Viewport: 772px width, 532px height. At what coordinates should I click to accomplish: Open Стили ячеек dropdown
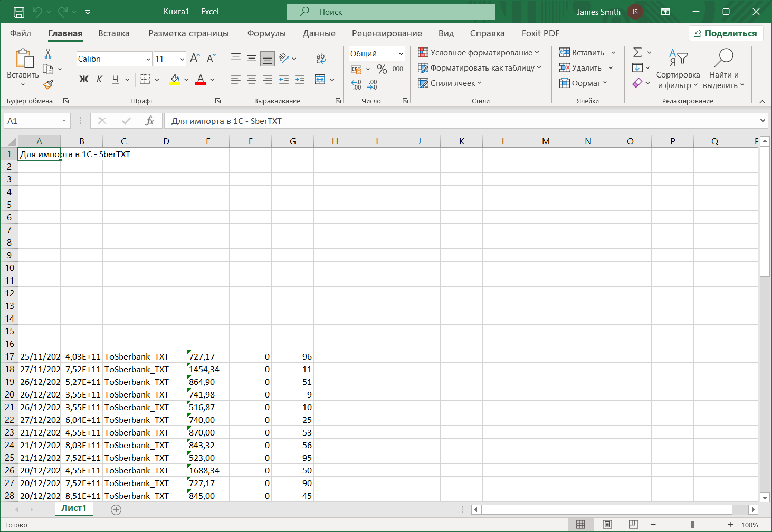(450, 83)
